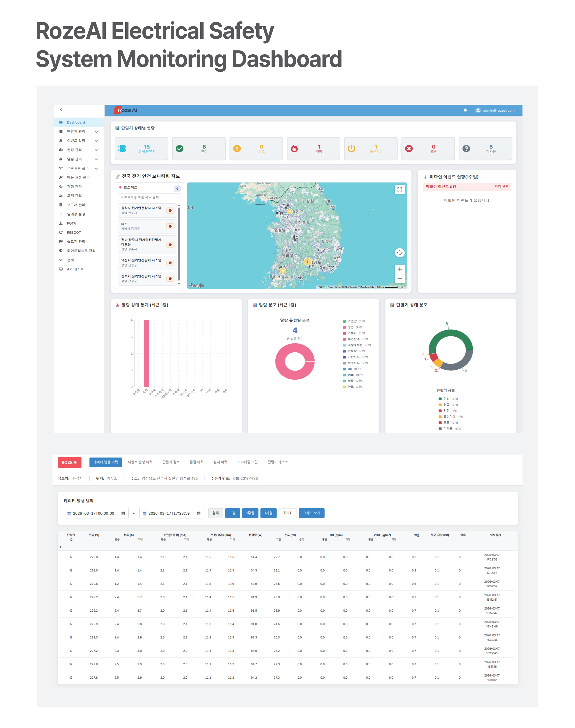Click the 그래프 보기 button
This screenshot has width=575, height=728.
pyautogui.click(x=312, y=513)
